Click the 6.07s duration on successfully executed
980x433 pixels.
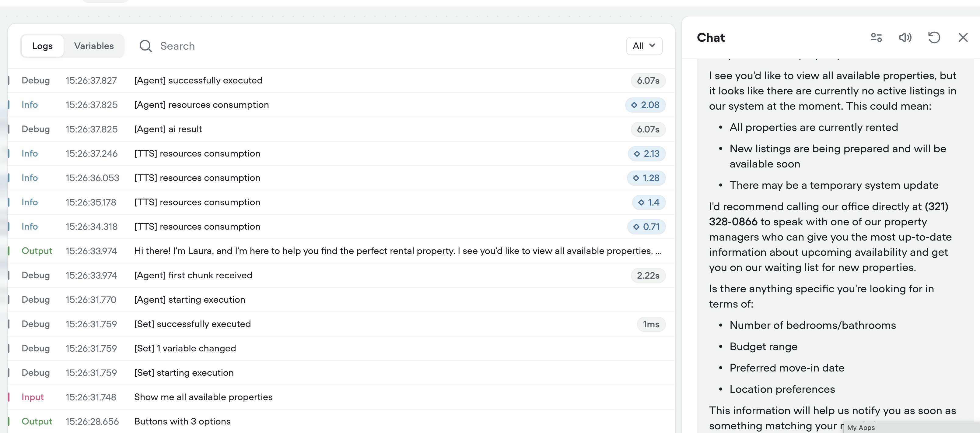pyautogui.click(x=648, y=81)
